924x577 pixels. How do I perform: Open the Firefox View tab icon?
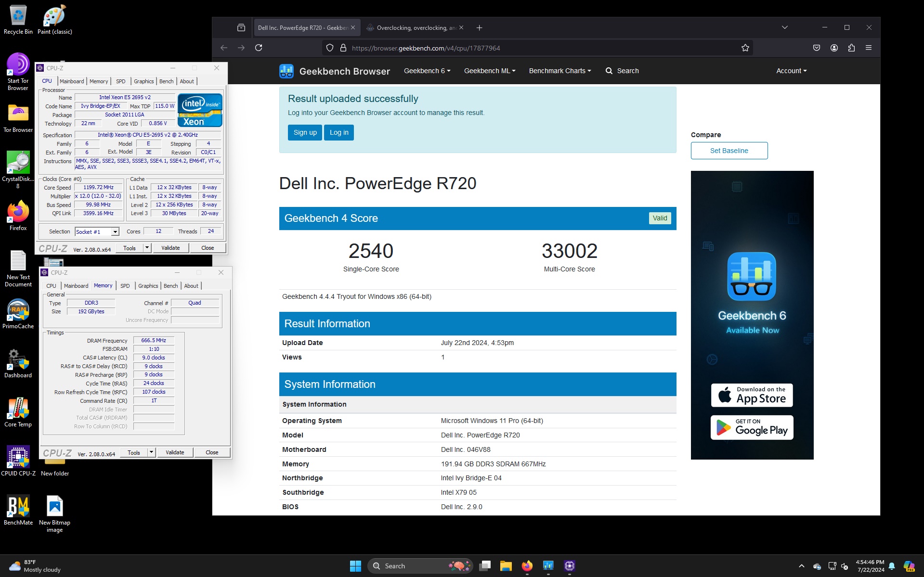241,27
